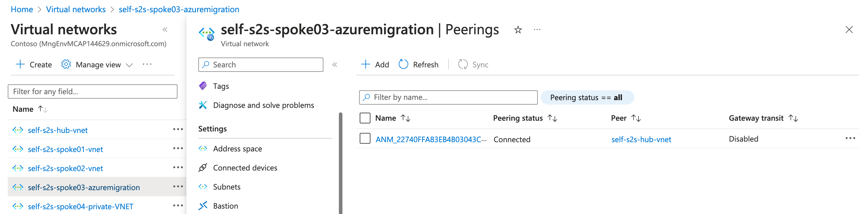Open row options for self-s2s-hub-vnet network

click(x=178, y=129)
